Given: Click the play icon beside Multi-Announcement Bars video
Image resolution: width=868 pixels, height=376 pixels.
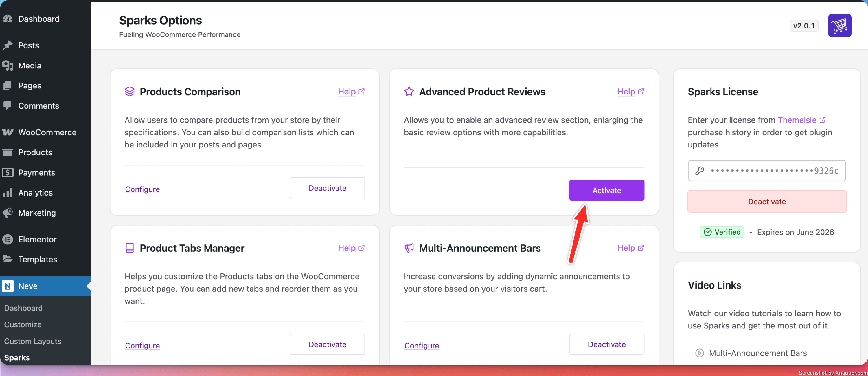Looking at the screenshot, I should click(x=699, y=353).
